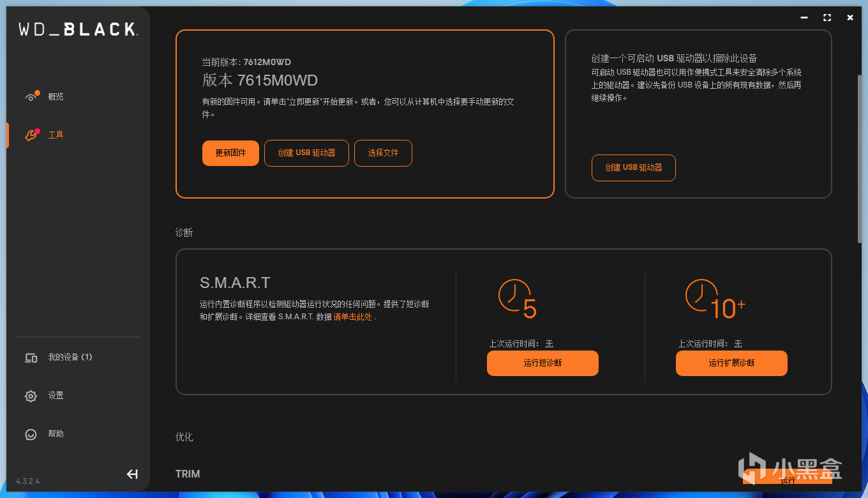The height and width of the screenshot is (498, 868).
Task: Click the 版本 7615M0WD new version text
Action: pyautogui.click(x=260, y=80)
